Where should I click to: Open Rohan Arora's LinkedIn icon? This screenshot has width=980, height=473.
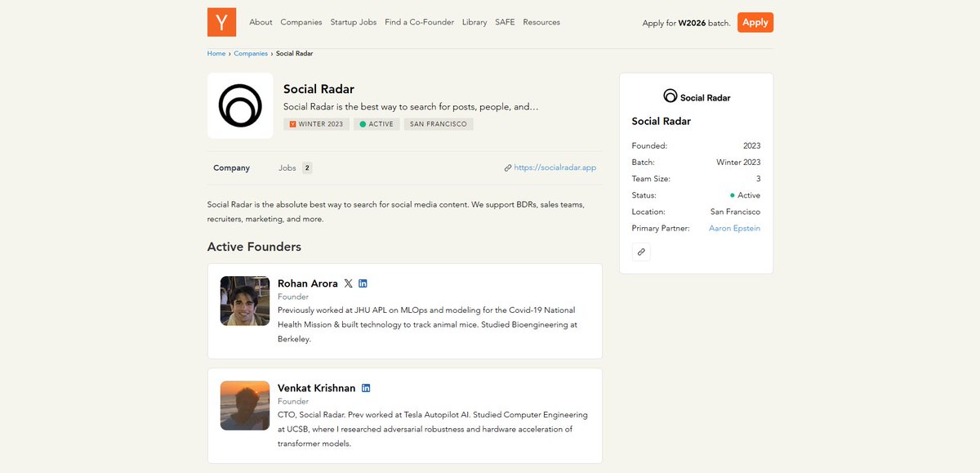click(363, 283)
